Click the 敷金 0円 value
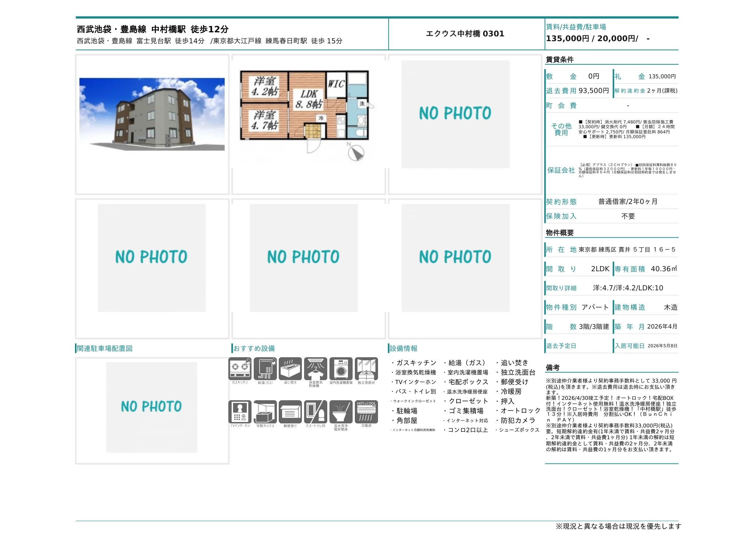Viewport: 756px width, 534px height. (x=593, y=76)
